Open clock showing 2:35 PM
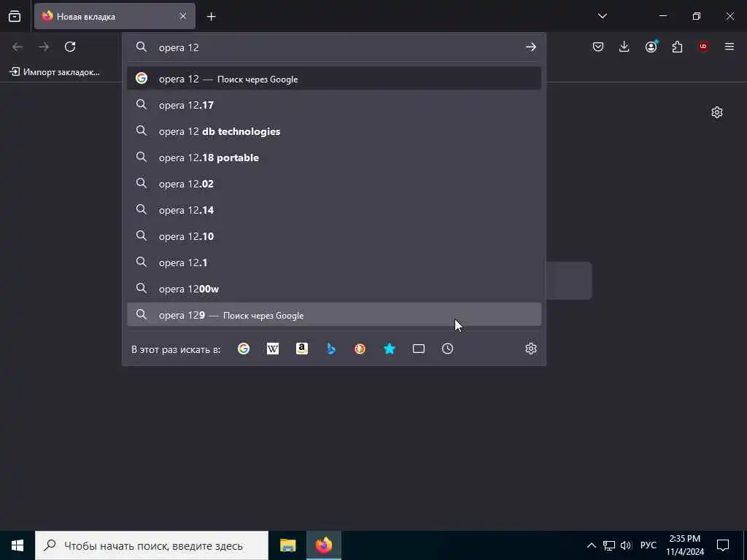Viewport: 747px width, 560px height. [x=685, y=545]
